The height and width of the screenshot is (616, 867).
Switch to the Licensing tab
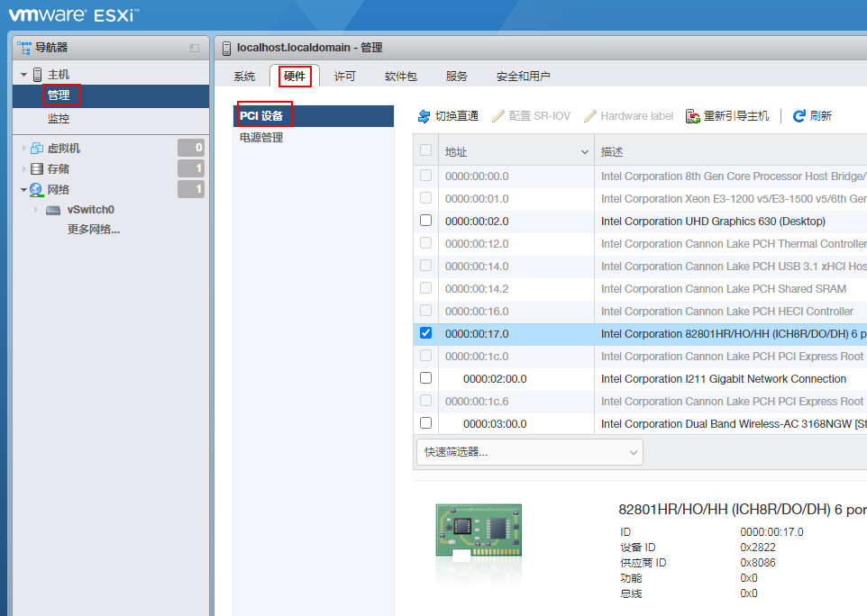click(344, 77)
